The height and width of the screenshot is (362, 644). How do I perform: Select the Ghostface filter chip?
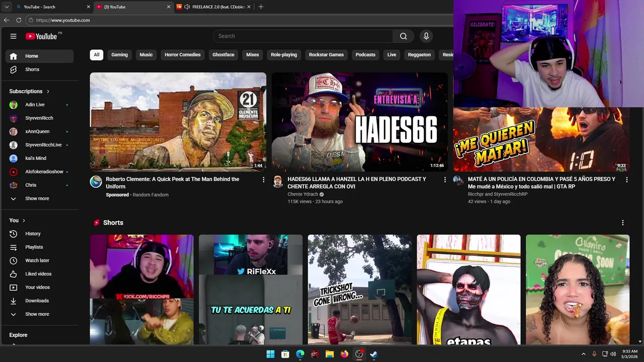[223, 55]
